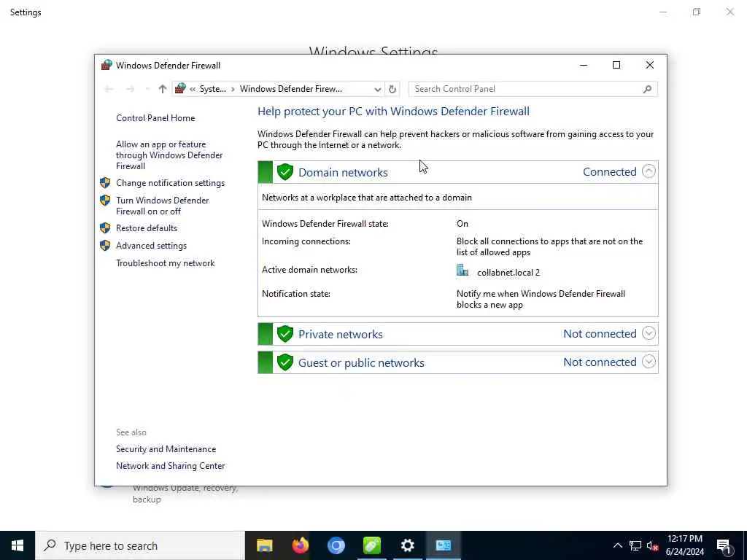Image resolution: width=747 pixels, height=560 pixels.
Task: Launch Chrome from the taskbar
Action: (336, 545)
